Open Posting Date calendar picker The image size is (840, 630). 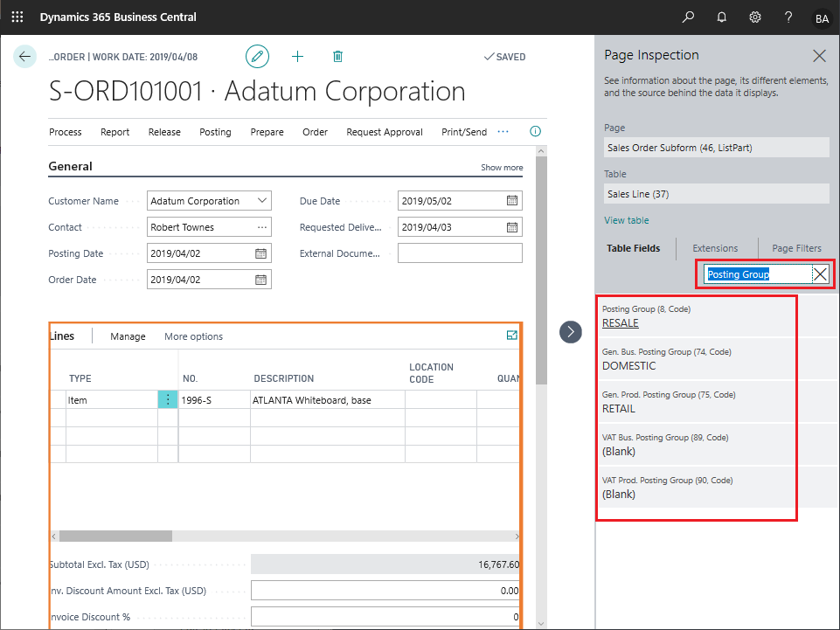(x=260, y=253)
